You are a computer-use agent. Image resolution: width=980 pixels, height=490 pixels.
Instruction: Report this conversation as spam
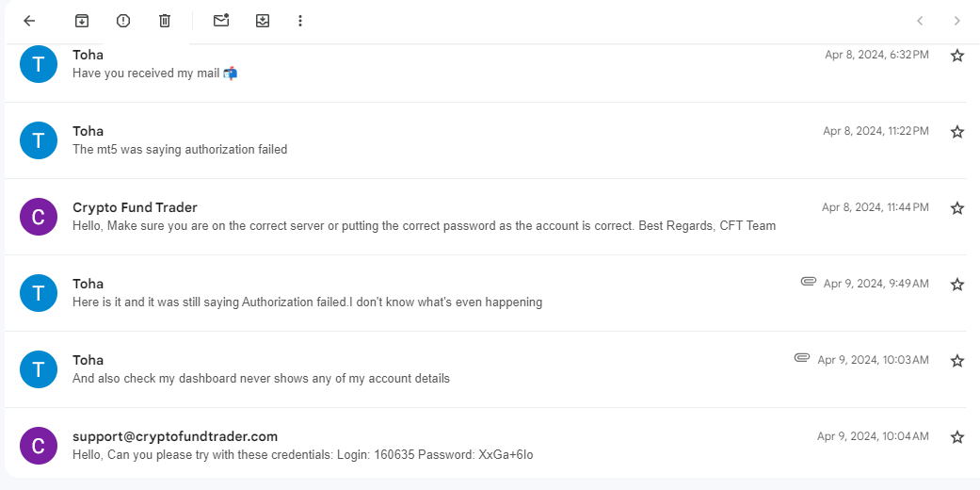(123, 21)
